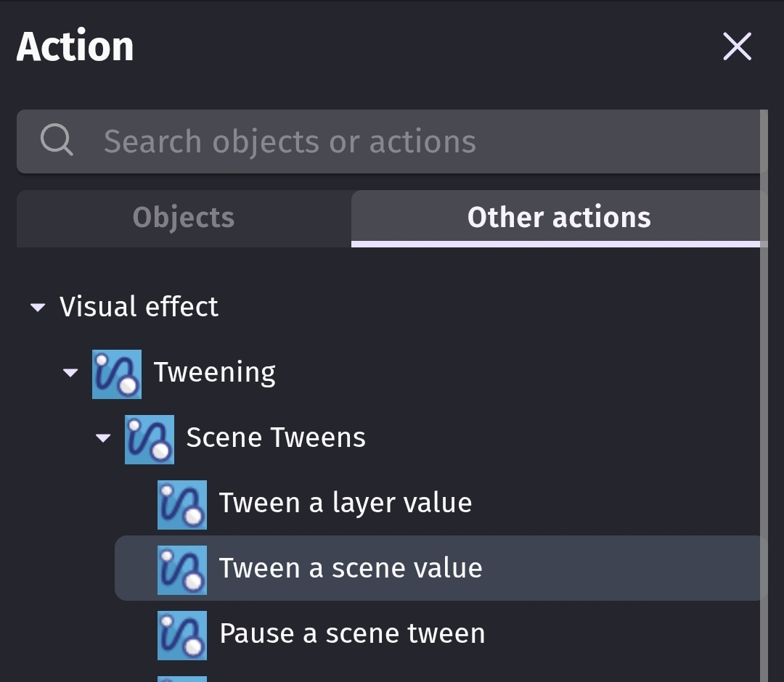Image resolution: width=784 pixels, height=682 pixels.
Task: Click the Pause a scene tween icon
Action: [x=182, y=636]
